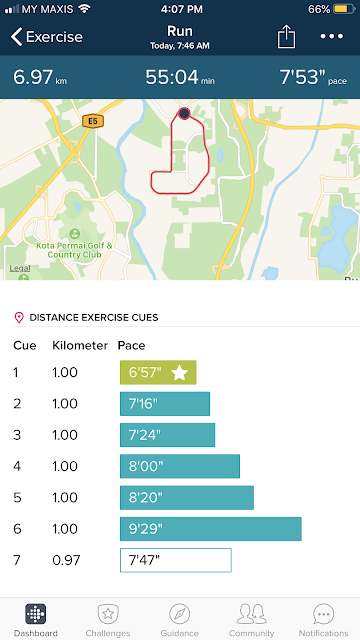Select the 7'47" pace bar for cue 7

[x=176, y=560]
